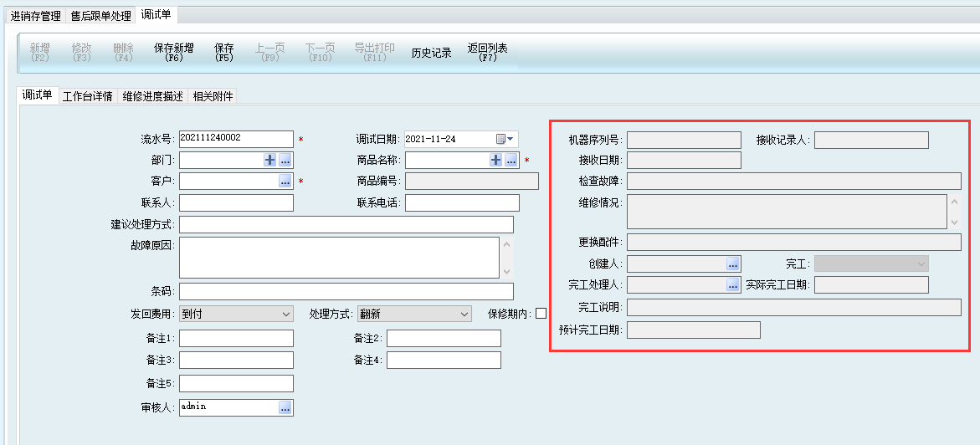Open the 调试日期 calendar picker
The image size is (980, 445).
[504, 139]
